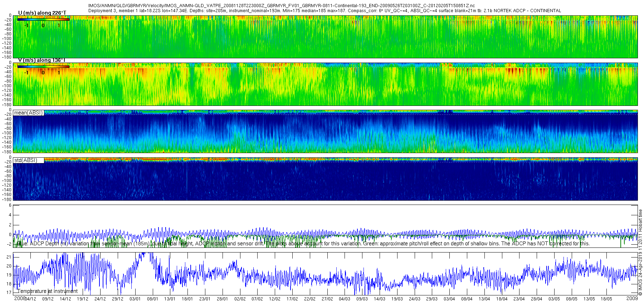Click the V velocity colorbar

[x=43, y=67]
